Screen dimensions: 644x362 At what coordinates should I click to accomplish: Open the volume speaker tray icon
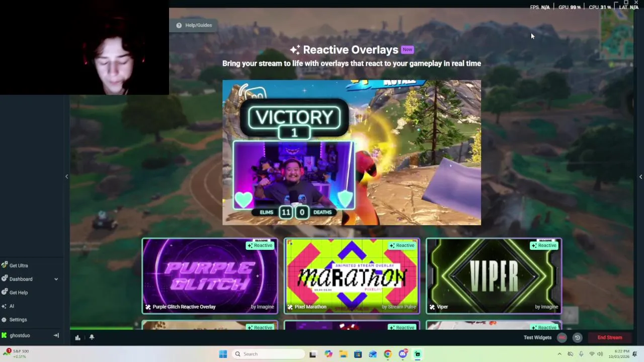click(x=600, y=354)
